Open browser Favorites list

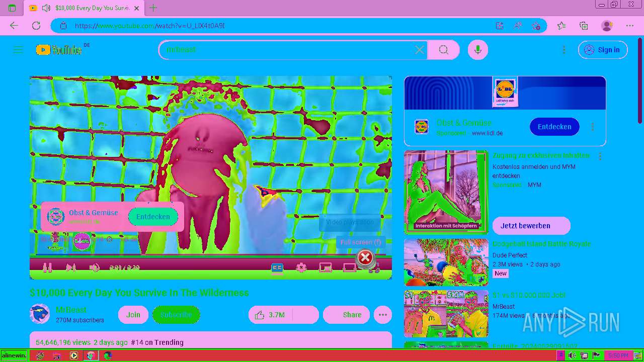[561, 26]
